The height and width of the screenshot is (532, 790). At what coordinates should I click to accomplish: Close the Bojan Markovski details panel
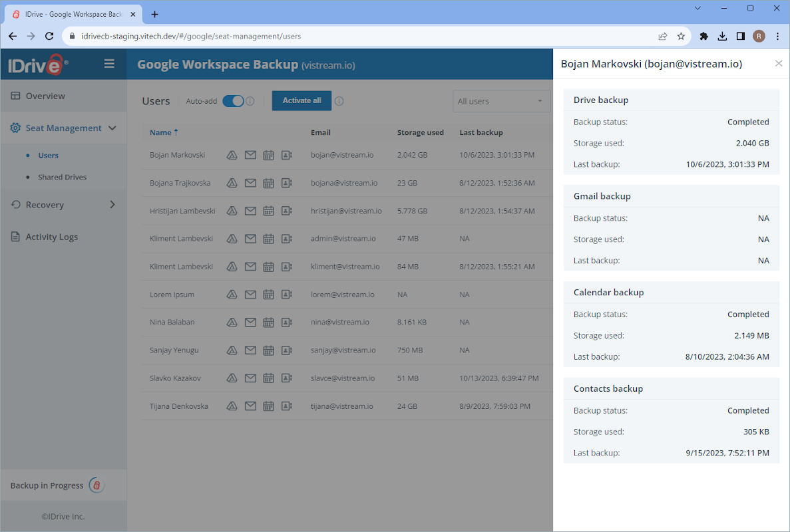[779, 63]
